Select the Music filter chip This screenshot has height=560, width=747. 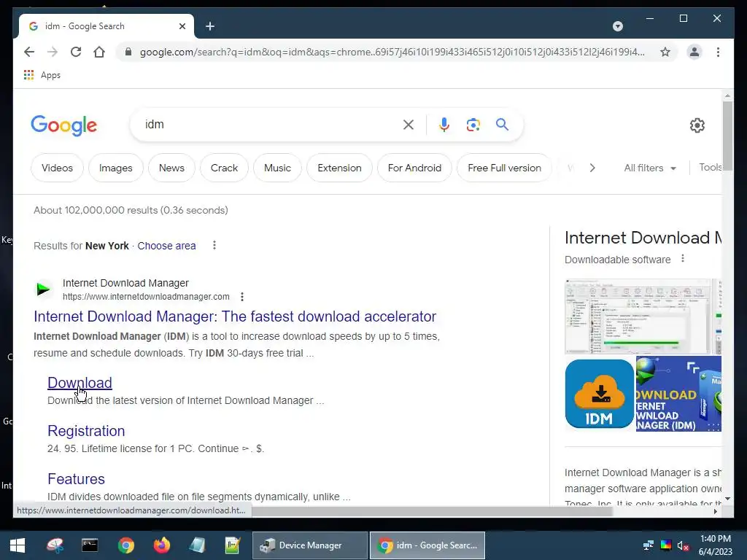(x=277, y=168)
